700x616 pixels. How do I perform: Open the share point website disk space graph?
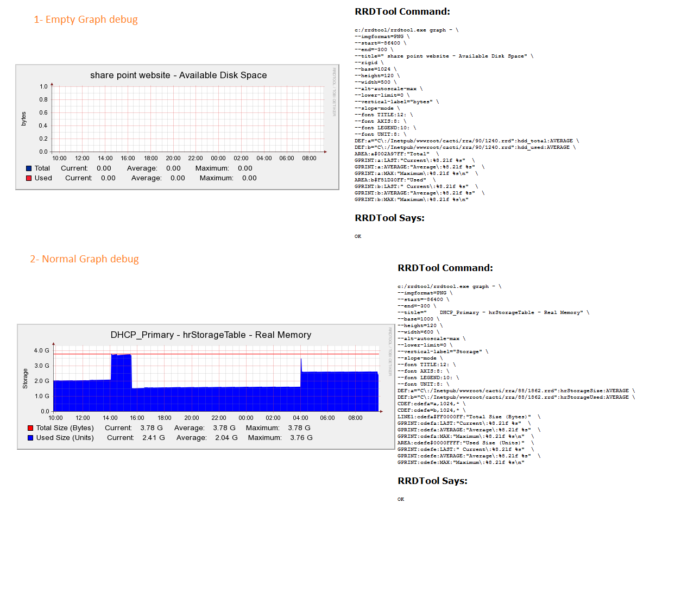point(178,127)
